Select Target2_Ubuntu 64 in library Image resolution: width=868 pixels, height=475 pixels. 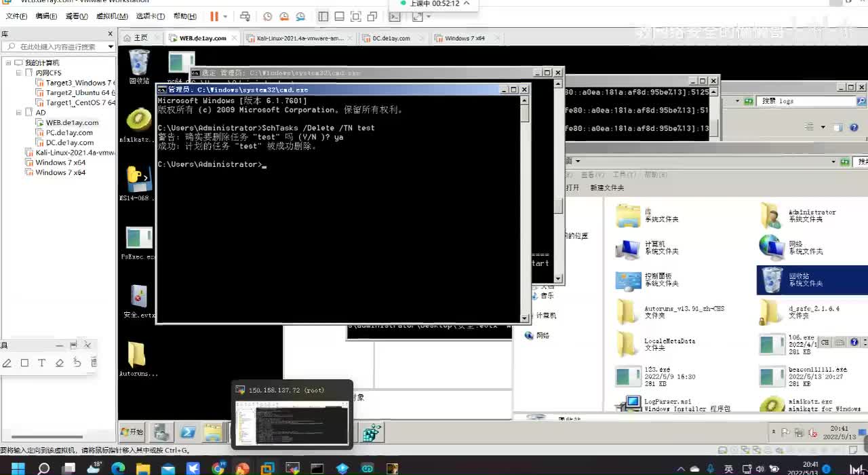coord(75,93)
